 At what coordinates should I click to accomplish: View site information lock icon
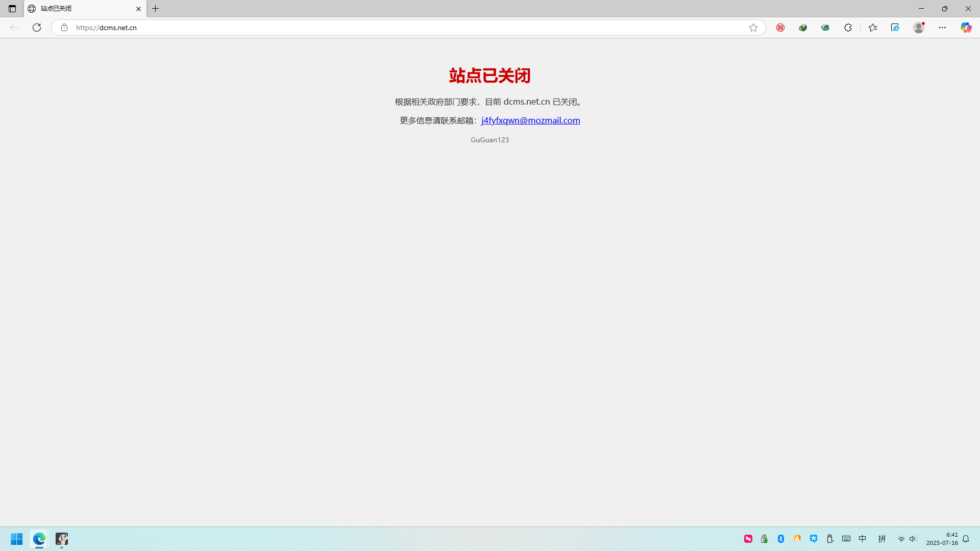tap(64, 28)
